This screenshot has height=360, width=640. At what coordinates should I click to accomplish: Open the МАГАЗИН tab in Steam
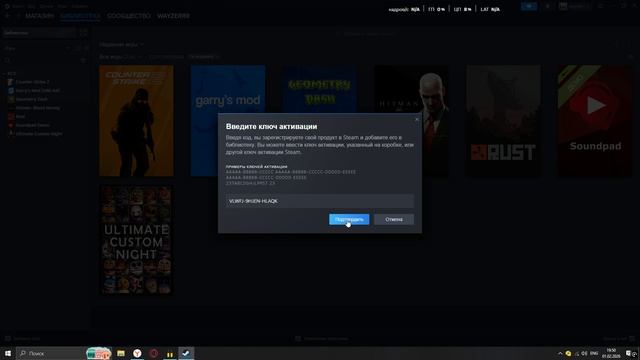tap(39, 16)
